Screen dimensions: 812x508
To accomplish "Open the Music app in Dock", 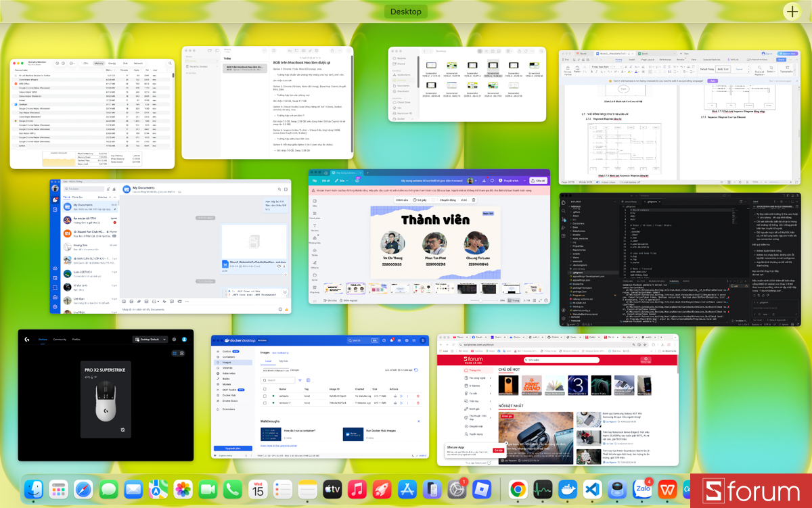I will pyautogui.click(x=357, y=490).
